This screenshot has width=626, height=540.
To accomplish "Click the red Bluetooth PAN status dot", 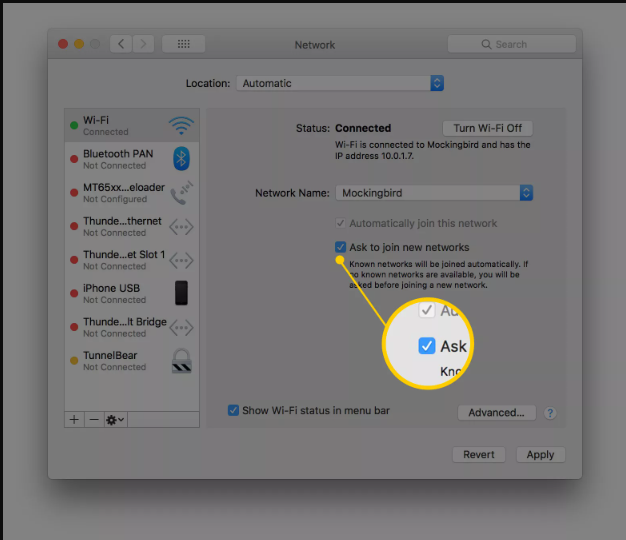I will [74, 159].
